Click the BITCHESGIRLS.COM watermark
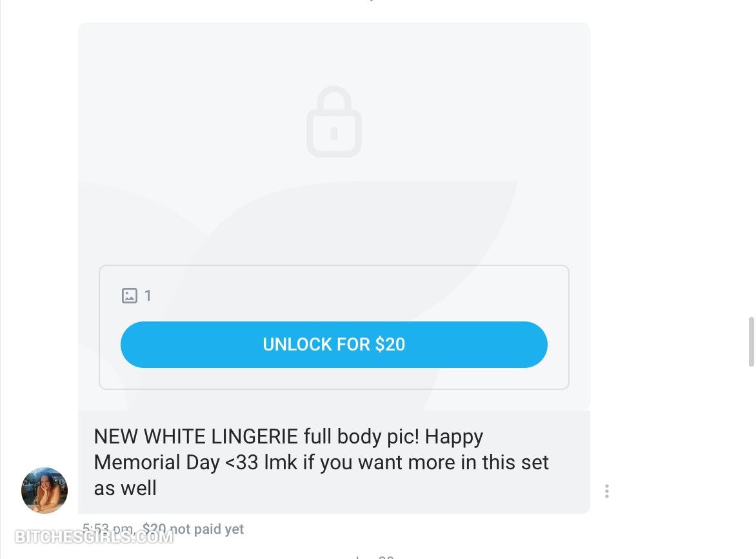 (94, 536)
